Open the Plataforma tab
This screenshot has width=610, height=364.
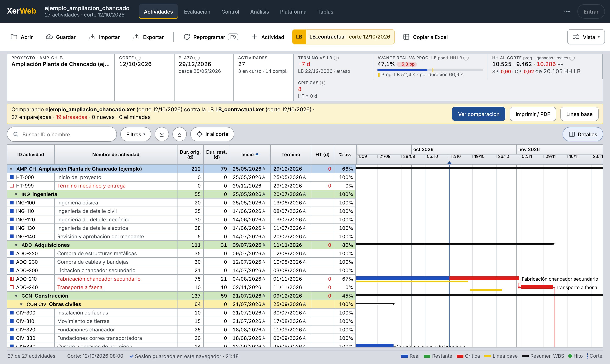(x=293, y=11)
